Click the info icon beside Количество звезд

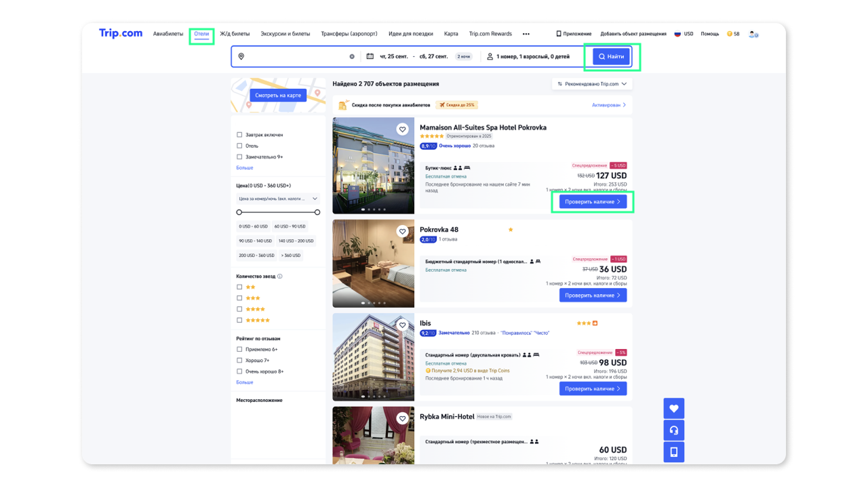tap(280, 277)
